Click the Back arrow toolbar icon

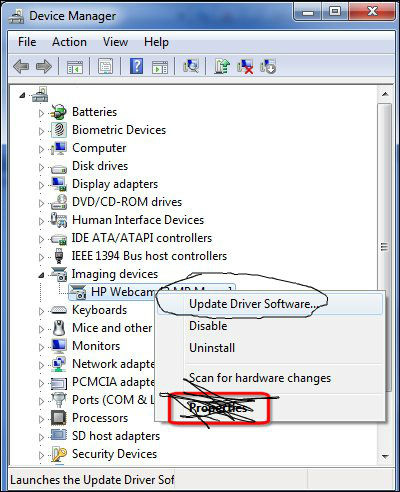coord(21,66)
